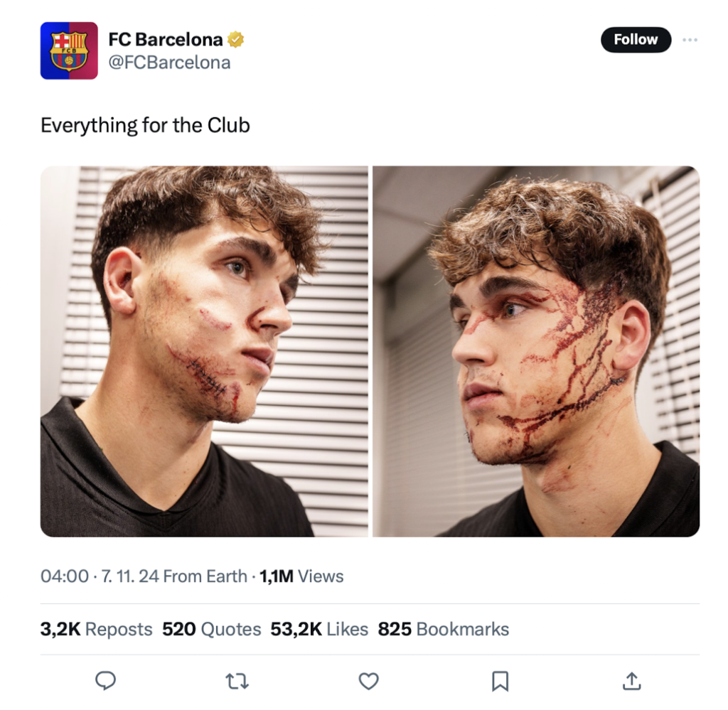The height and width of the screenshot is (710, 728).
Task: Open the share upload icon
Action: (x=631, y=681)
